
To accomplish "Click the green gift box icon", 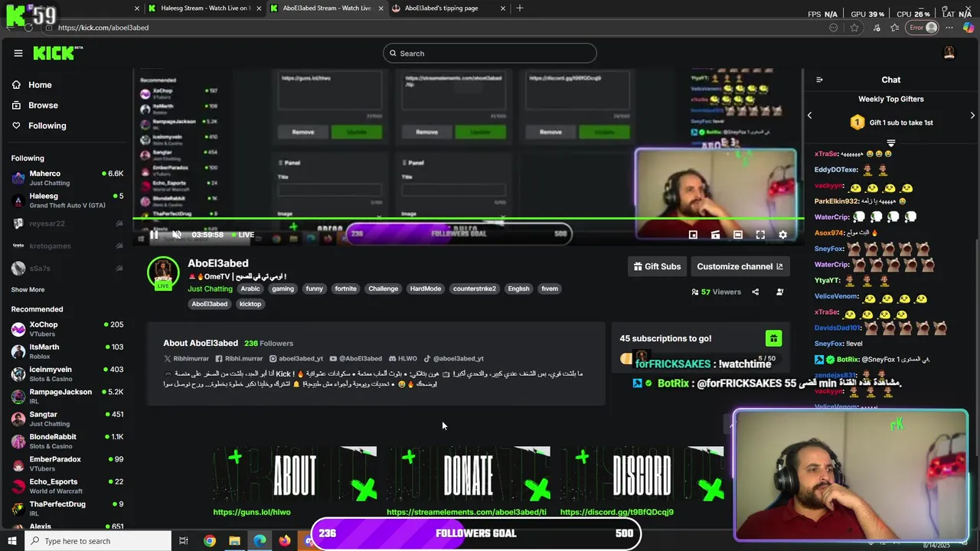I will point(773,338).
